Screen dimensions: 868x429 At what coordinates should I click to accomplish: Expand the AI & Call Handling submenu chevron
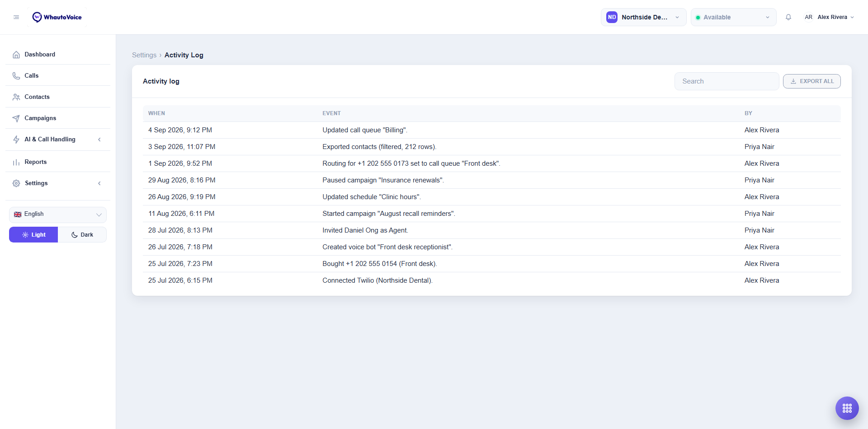[x=99, y=140]
